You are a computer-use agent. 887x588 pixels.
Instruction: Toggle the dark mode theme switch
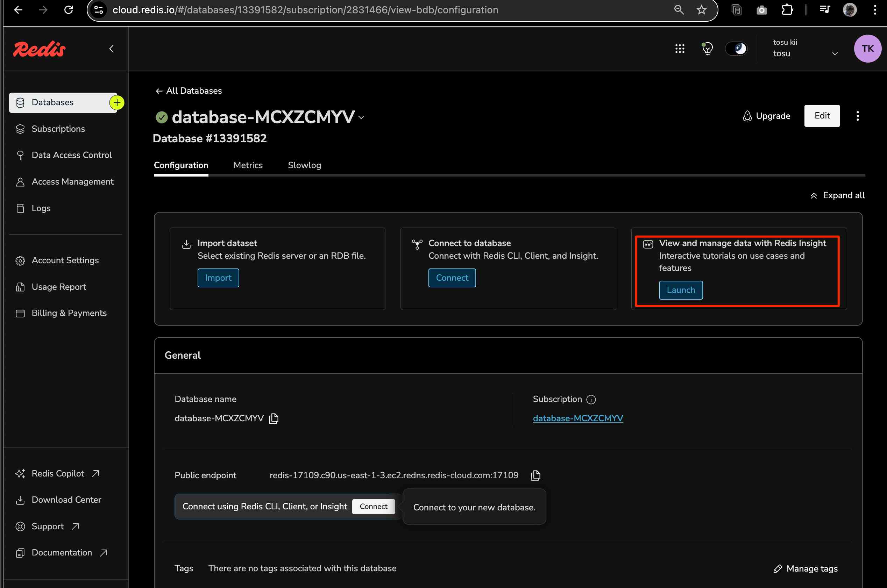pyautogui.click(x=736, y=49)
